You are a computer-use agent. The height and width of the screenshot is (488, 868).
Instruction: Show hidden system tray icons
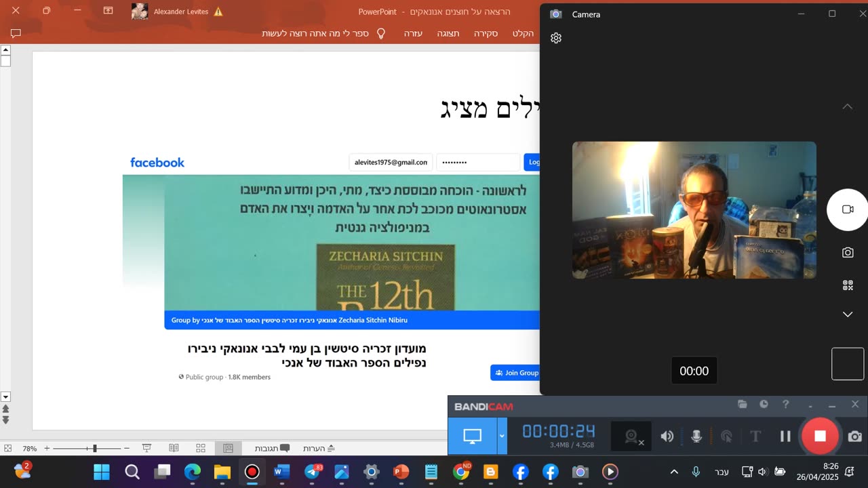(674, 472)
